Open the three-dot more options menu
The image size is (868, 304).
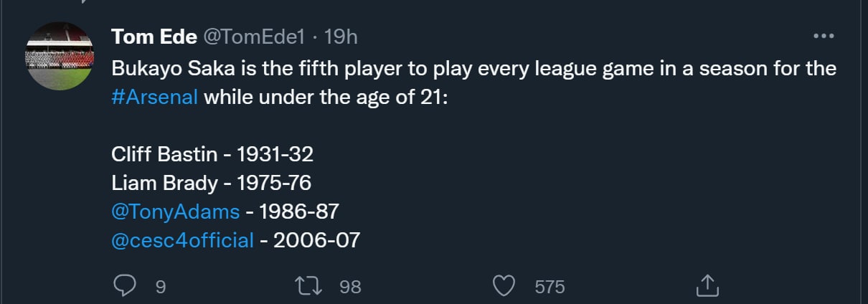tap(822, 37)
